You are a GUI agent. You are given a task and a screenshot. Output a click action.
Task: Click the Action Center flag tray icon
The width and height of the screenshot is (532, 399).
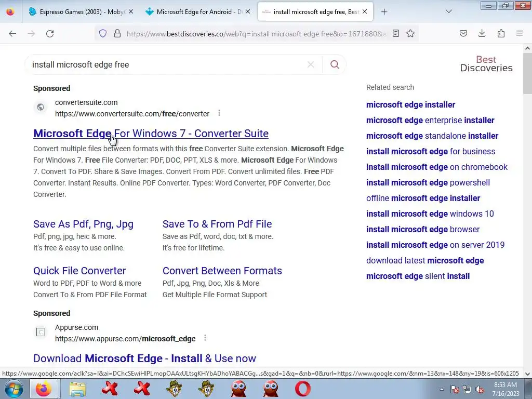pos(455,390)
